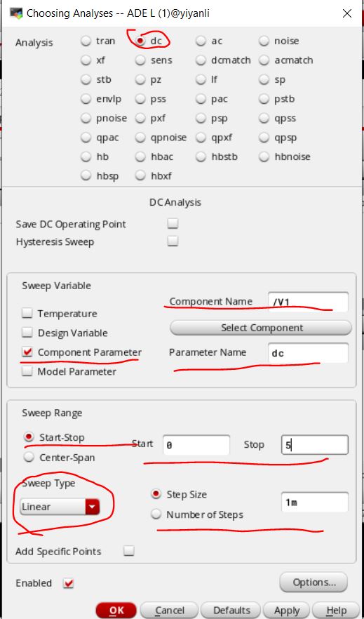Toggle the Add Specific Points checkbox
The height and width of the screenshot is (619, 364).
128,551
